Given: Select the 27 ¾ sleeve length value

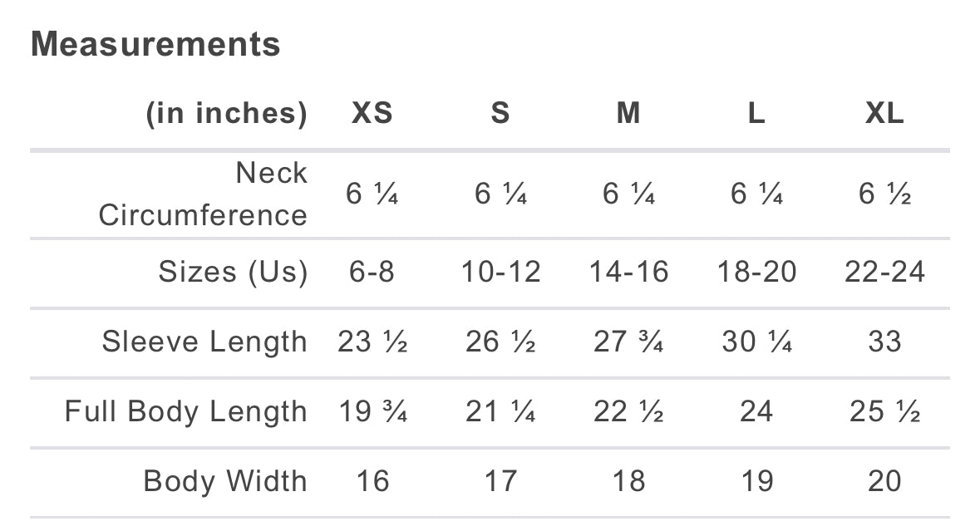Looking at the screenshot, I should coord(628,342).
